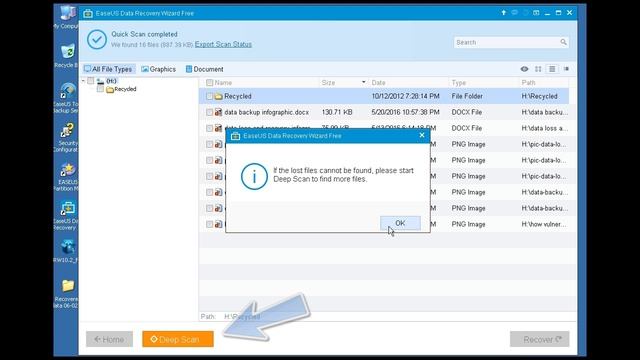Click the '10/12/2012 7:28:14 PM' date cell
The image size is (640, 360).
405,96
